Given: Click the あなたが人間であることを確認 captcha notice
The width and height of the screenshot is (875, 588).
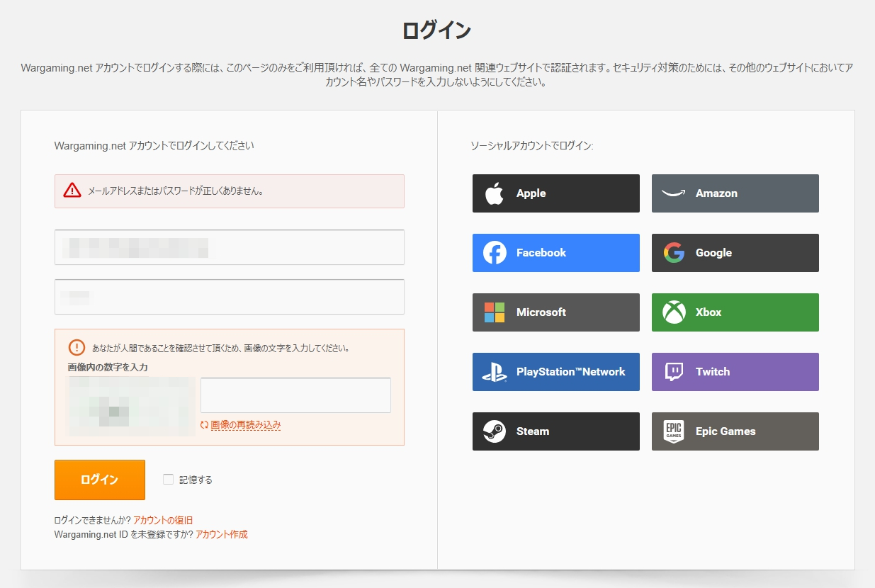Looking at the screenshot, I should (220, 348).
